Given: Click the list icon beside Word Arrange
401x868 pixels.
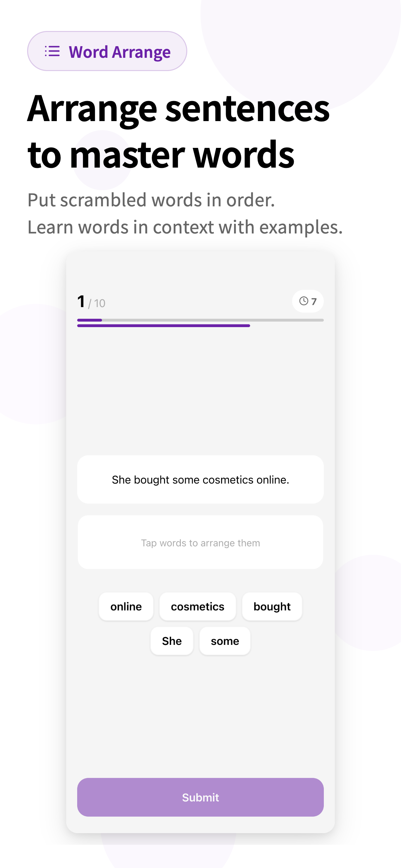Looking at the screenshot, I should (x=52, y=51).
